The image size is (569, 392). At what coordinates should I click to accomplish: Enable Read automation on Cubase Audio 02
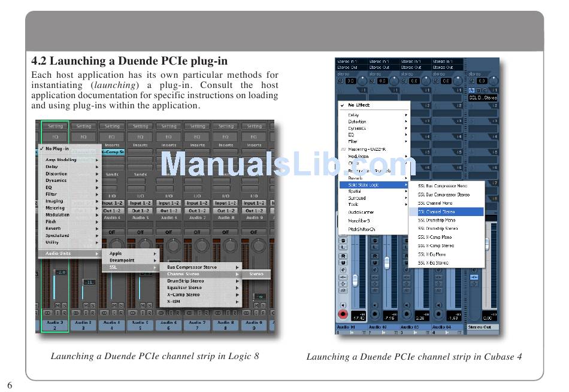click(x=375, y=256)
